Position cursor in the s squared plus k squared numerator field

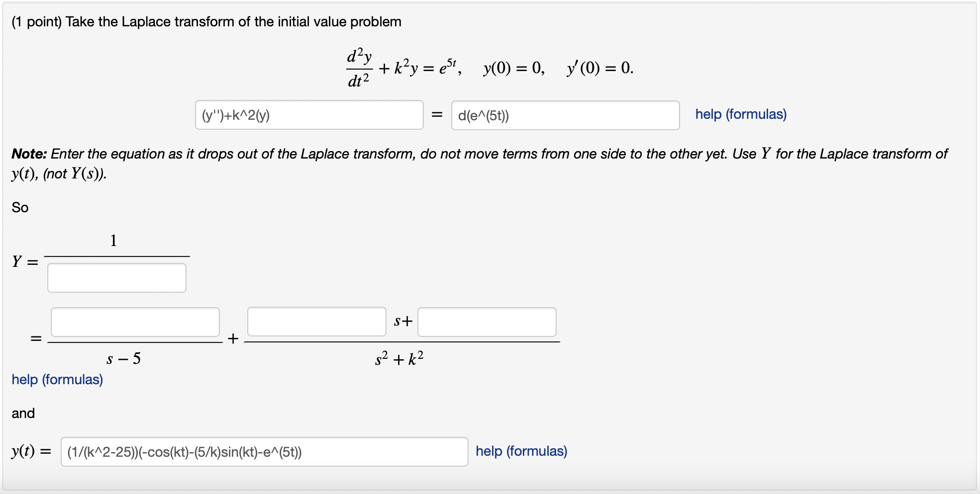pyautogui.click(x=316, y=322)
